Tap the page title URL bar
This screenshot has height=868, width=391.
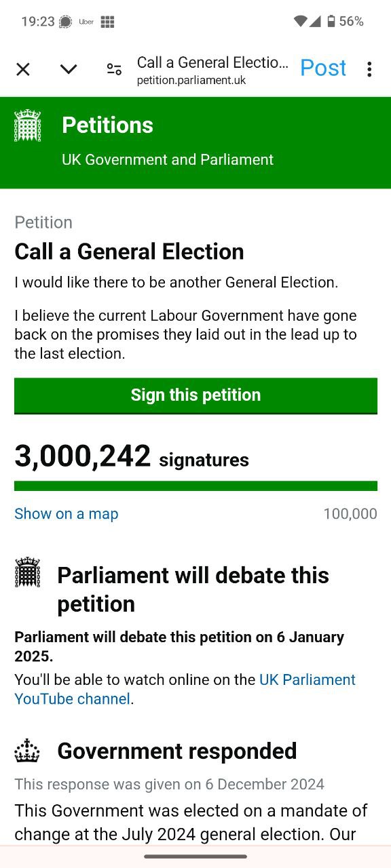point(212,70)
